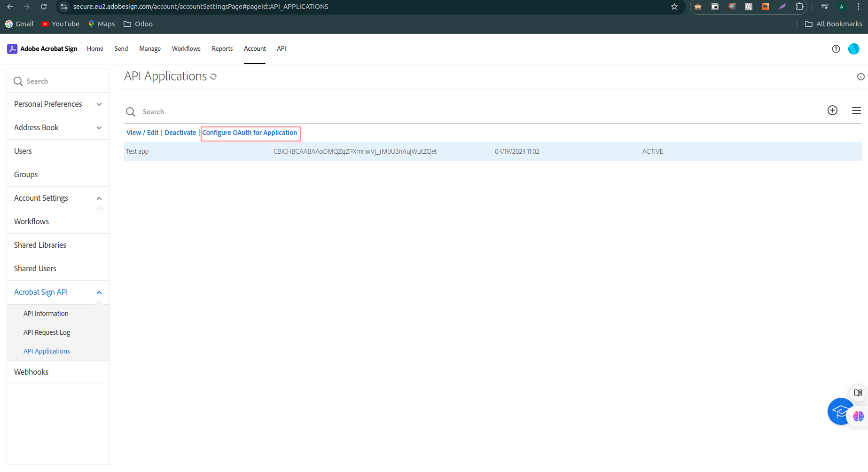Open Groups in sidebar
Image resolution: width=868 pixels, height=472 pixels.
[58, 175]
